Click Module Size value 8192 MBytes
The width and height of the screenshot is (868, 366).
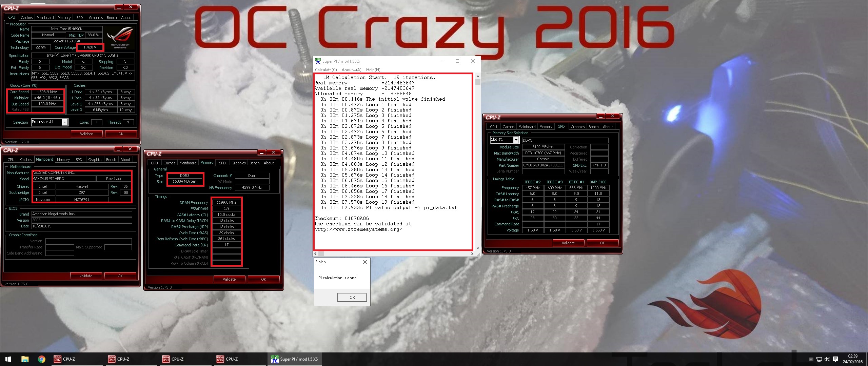(543, 147)
